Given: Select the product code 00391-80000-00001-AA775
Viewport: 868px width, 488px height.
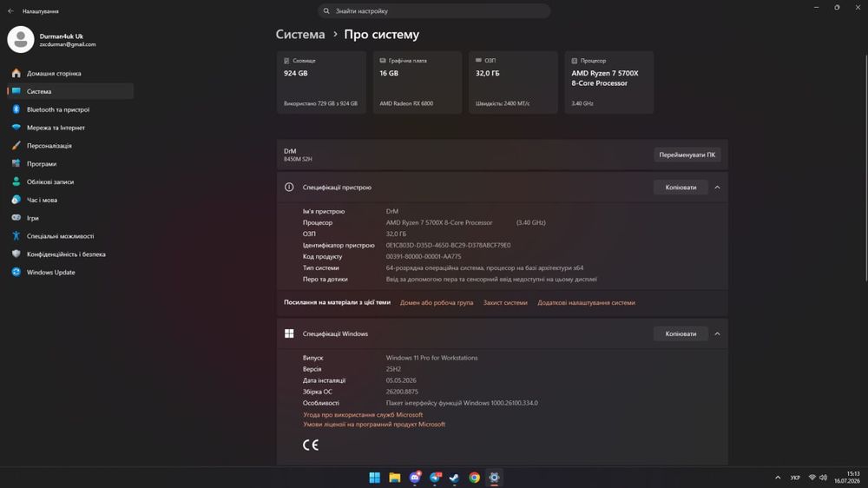Looking at the screenshot, I should click(424, 256).
